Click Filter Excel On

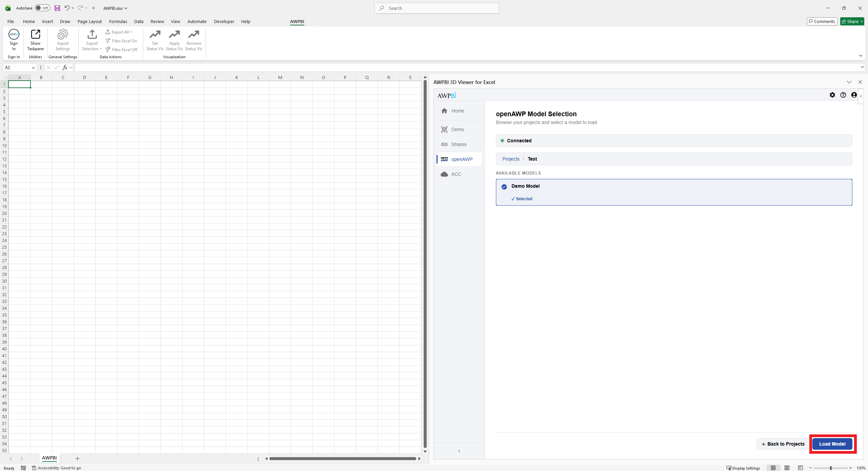coord(121,41)
